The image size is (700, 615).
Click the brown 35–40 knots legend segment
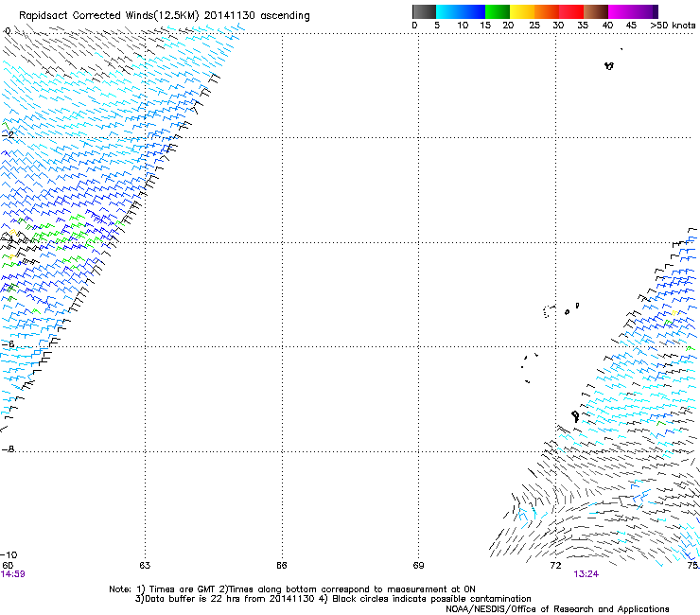pyautogui.click(x=596, y=11)
